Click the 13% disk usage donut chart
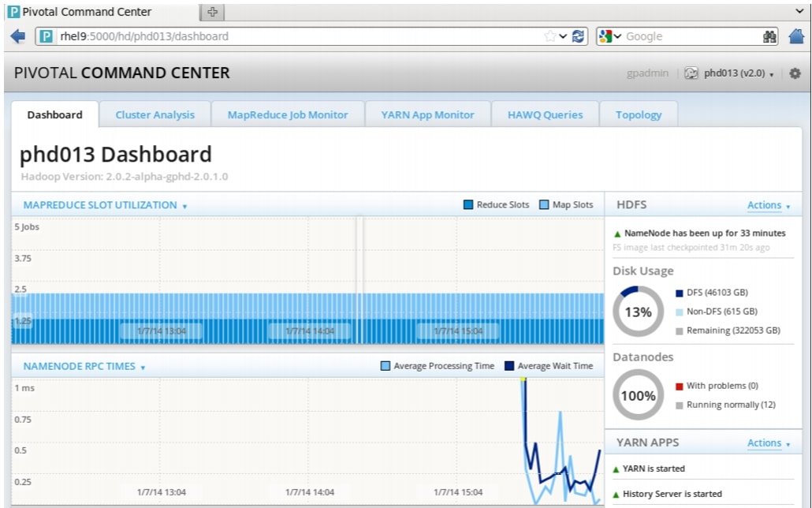The width and height of the screenshot is (812, 508). pyautogui.click(x=638, y=312)
